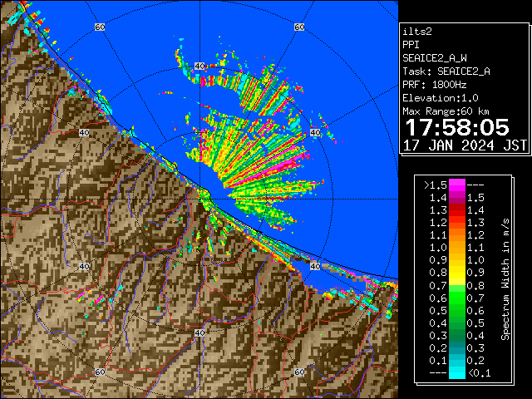
Task: Click the '0.1' label in legend's left column
Action: pyautogui.click(x=438, y=361)
